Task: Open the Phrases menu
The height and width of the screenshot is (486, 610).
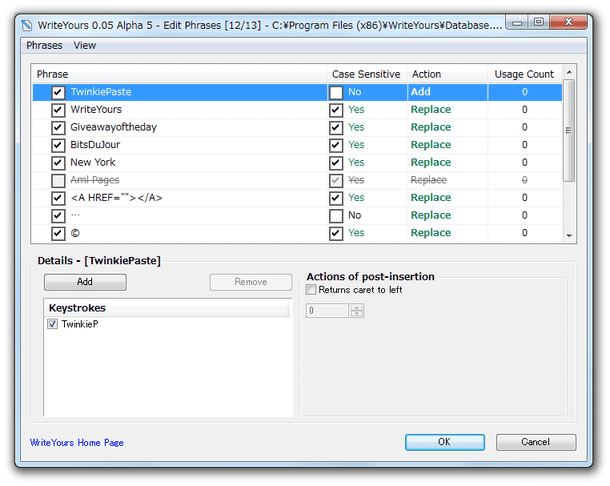Action: [x=44, y=46]
